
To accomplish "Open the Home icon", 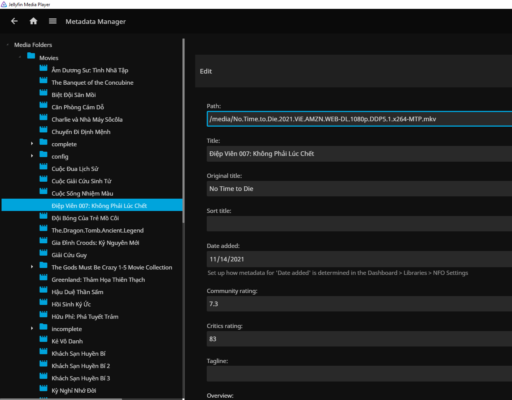I will click(x=33, y=21).
